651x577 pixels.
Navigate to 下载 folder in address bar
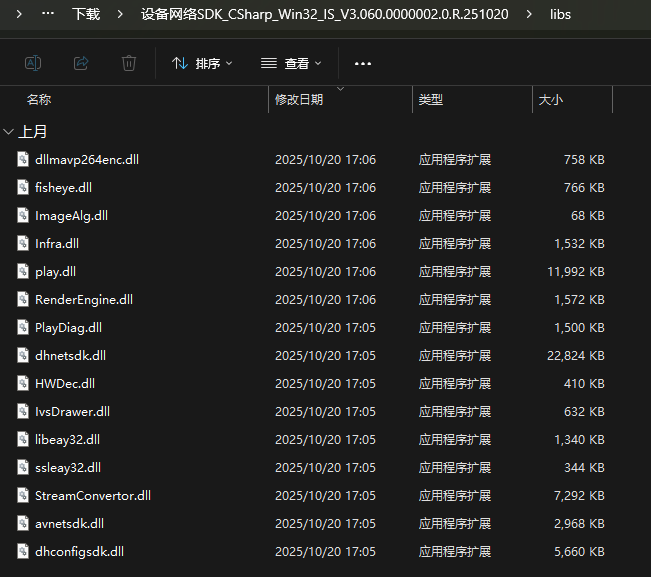pyautogui.click(x=86, y=15)
